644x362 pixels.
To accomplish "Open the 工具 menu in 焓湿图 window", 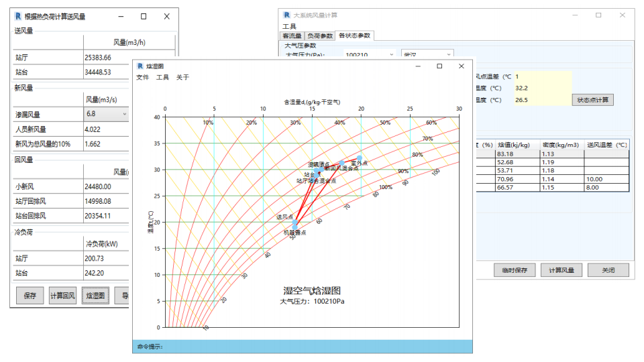I will 162,77.
